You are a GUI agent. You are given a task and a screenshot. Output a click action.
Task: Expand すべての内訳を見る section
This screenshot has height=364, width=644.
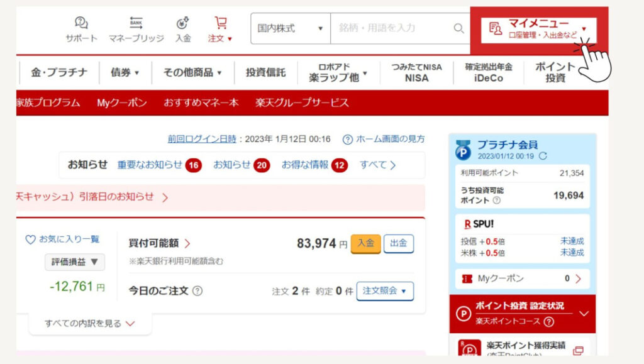[x=89, y=323]
